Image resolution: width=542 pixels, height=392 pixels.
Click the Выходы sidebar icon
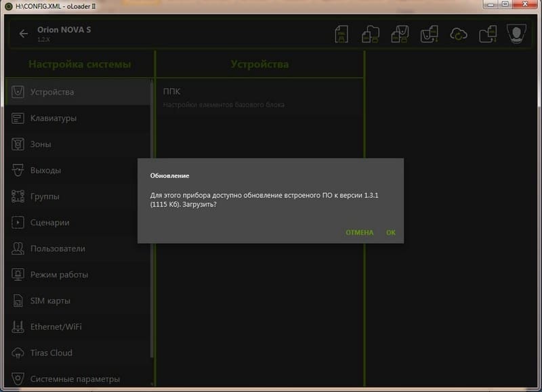click(x=18, y=170)
